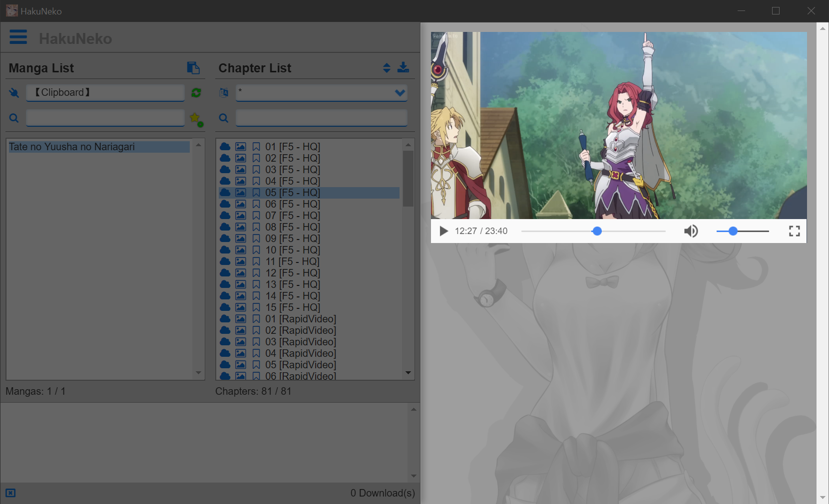Toggle bookmark for 06 [F5 - HQ]
The image size is (829, 504).
pos(256,204)
